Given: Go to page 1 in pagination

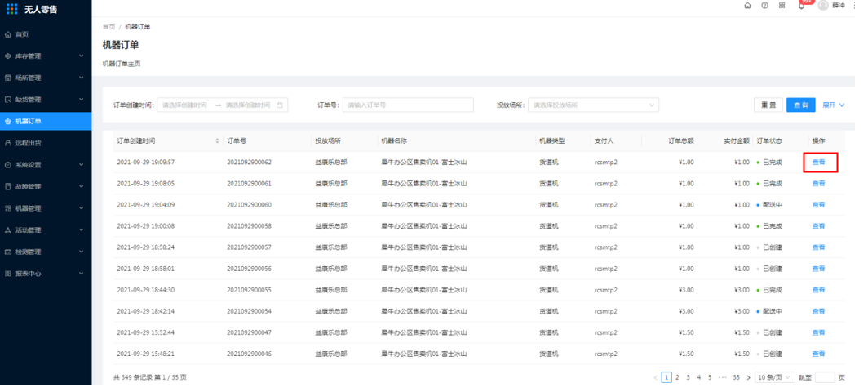Looking at the screenshot, I should point(666,377).
